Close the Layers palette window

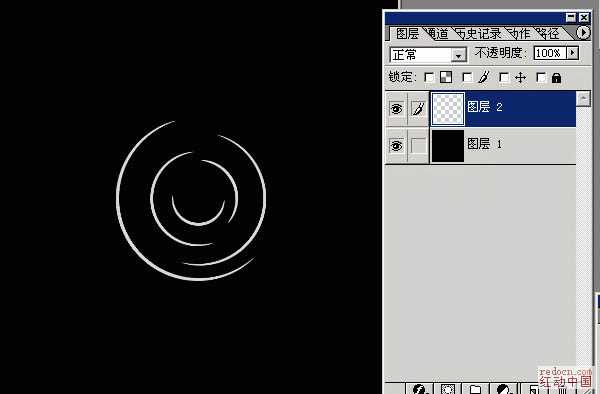point(584,18)
